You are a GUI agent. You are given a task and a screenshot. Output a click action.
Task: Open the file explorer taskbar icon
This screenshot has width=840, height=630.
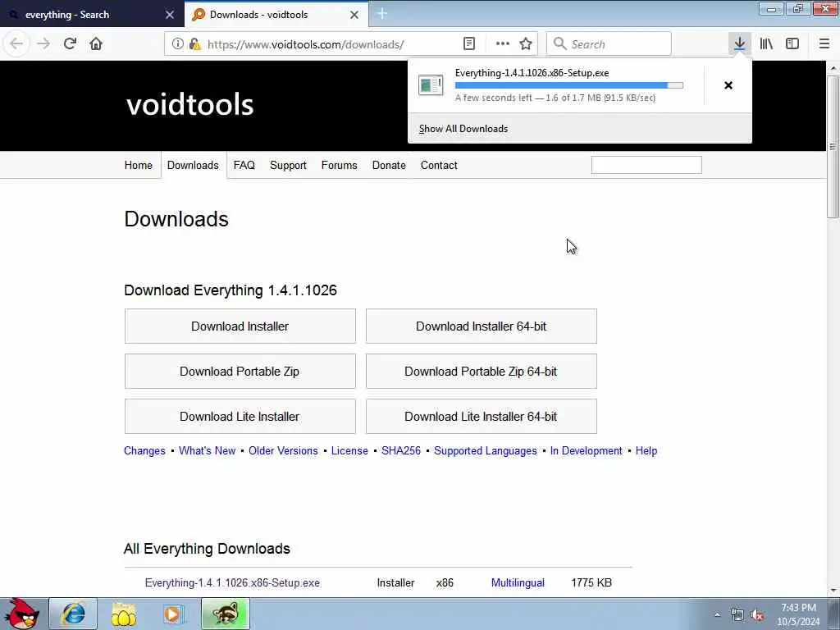coord(123,614)
